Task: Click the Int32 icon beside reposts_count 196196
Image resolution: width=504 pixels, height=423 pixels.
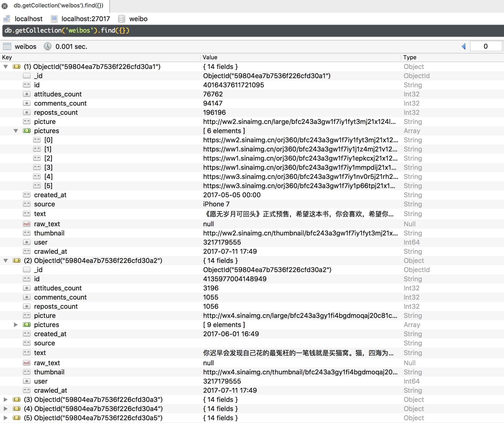Action: pyautogui.click(x=27, y=112)
